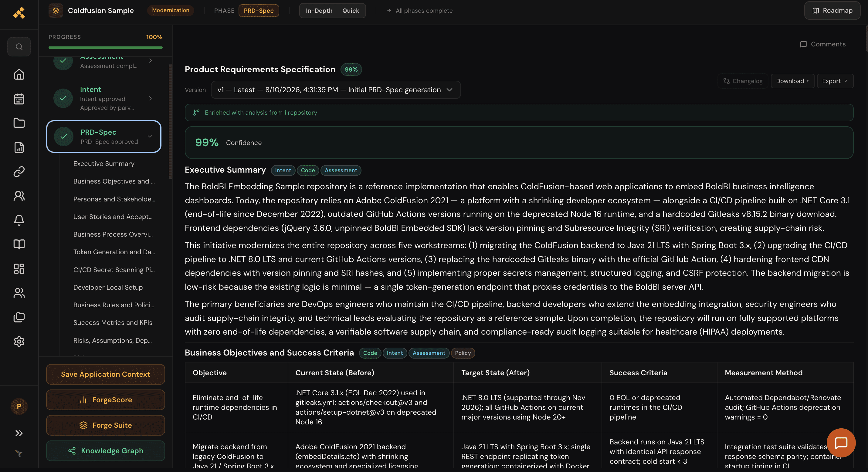Open the users icon below link icon
Viewport: 868px width, 472px height.
[x=19, y=196]
